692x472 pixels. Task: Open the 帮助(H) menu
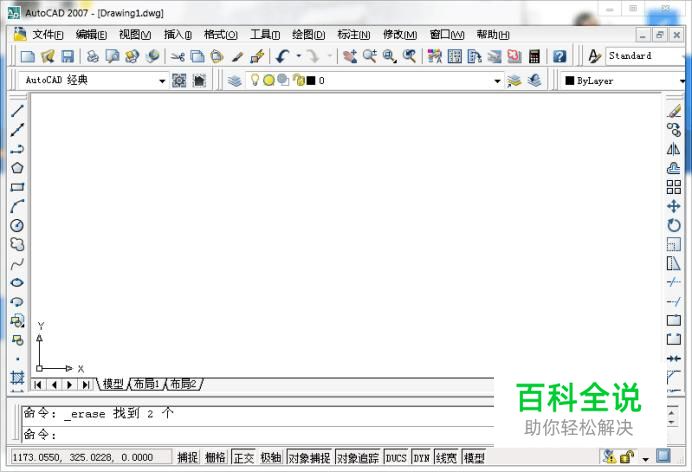[x=493, y=34]
